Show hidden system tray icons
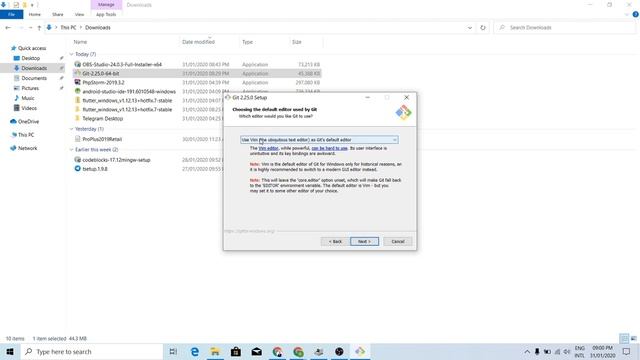Image resolution: width=640 pixels, height=360 pixels. coord(527,351)
